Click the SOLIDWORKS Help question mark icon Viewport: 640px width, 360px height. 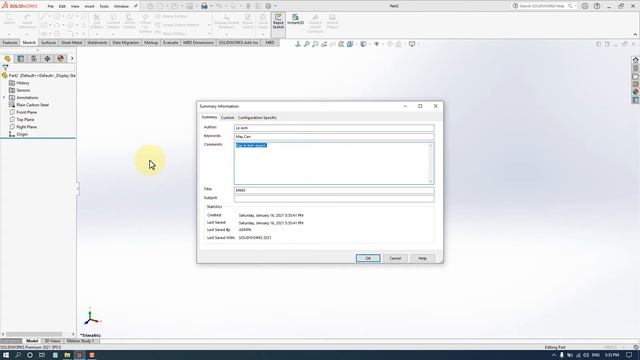coord(597,6)
